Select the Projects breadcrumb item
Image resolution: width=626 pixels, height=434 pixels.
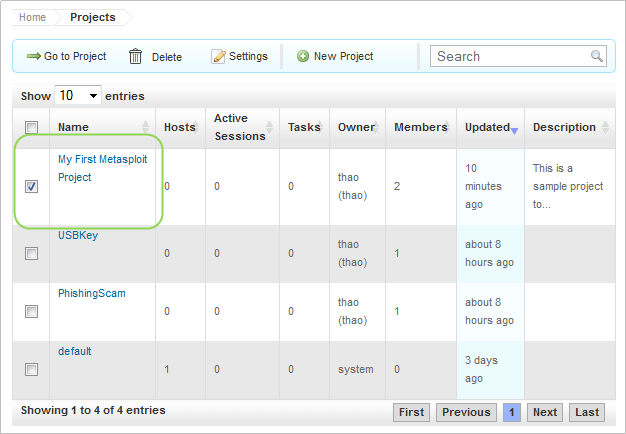point(92,17)
